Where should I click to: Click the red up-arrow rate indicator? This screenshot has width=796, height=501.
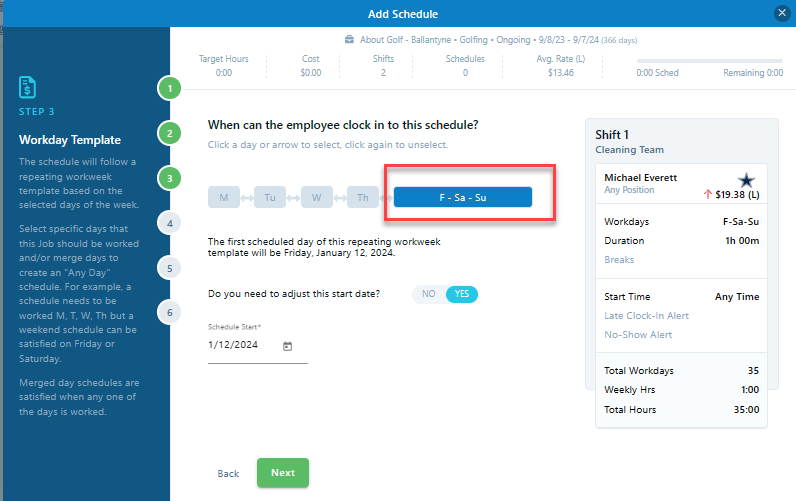(x=707, y=194)
